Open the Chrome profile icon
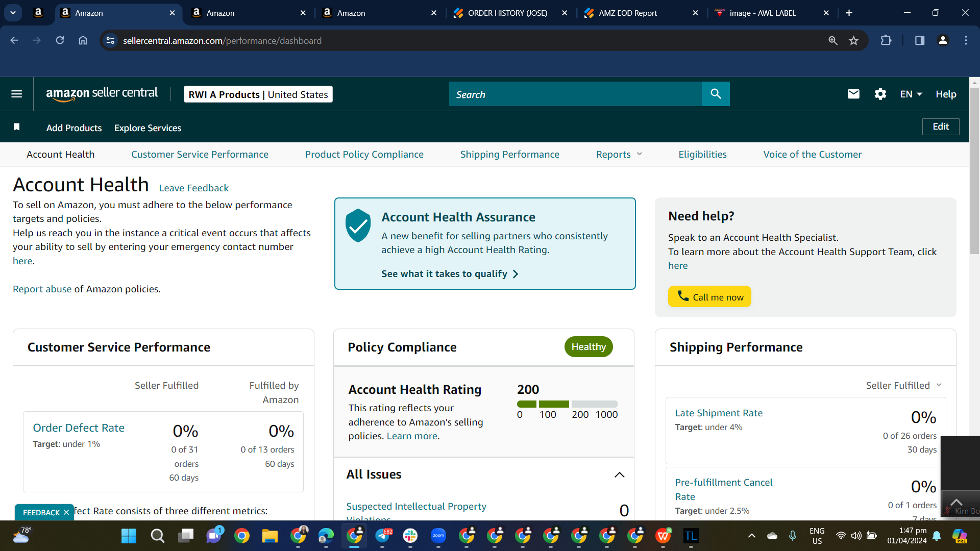Screen dimensions: 980x551 point(943,40)
